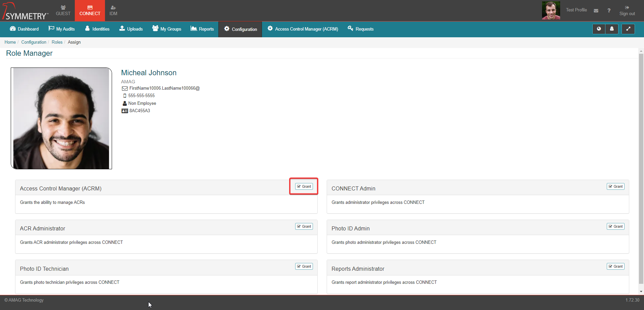Grant the Photo ID Admin role
Screen dimensions: 644x310
point(615,226)
